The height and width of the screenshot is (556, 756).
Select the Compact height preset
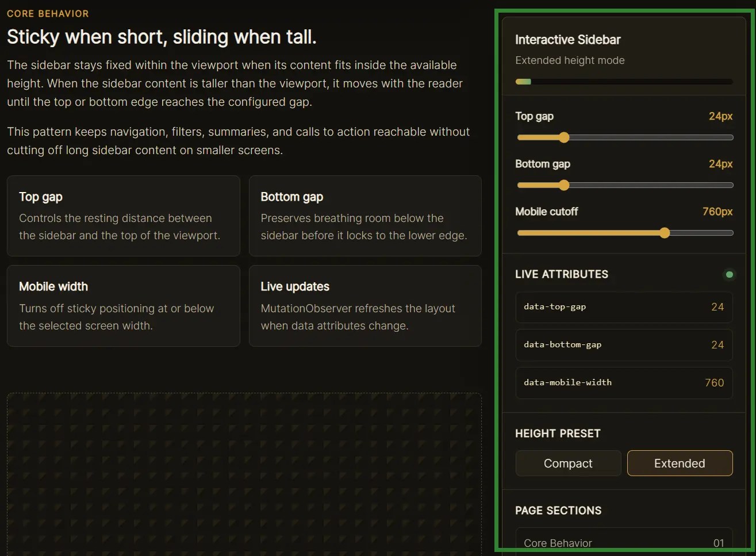[567, 463]
